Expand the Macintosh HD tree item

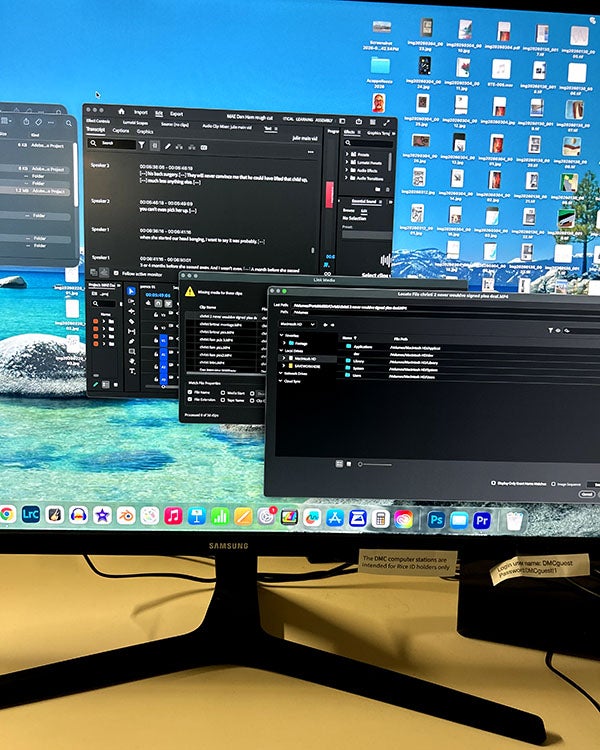point(285,358)
